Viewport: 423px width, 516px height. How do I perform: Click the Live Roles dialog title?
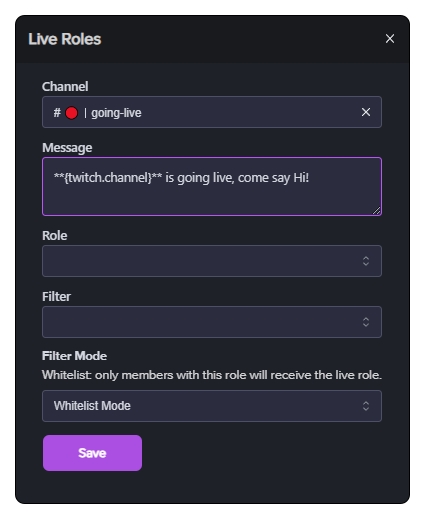65,39
